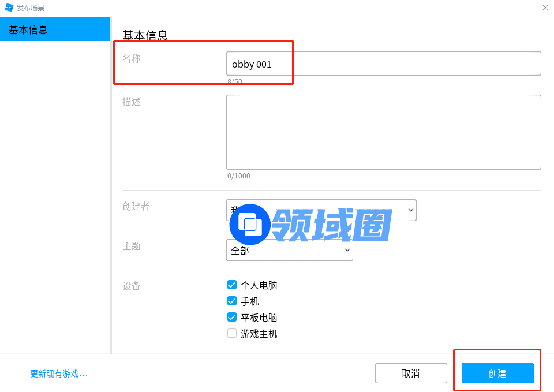Click the 主题 field label
The image size is (554, 392).
[x=132, y=246]
